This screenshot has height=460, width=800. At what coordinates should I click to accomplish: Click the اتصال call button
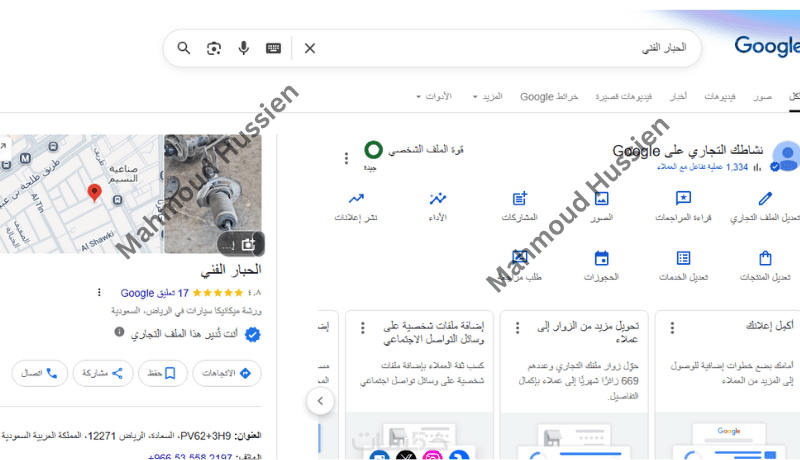pyautogui.click(x=40, y=373)
